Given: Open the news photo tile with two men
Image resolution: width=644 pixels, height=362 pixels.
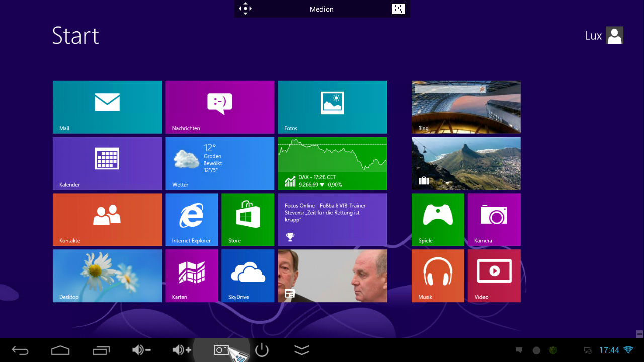Looking at the screenshot, I should [x=332, y=276].
